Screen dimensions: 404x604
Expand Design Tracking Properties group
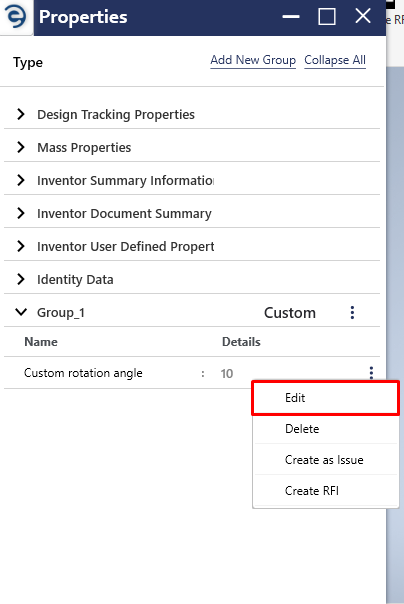21,114
